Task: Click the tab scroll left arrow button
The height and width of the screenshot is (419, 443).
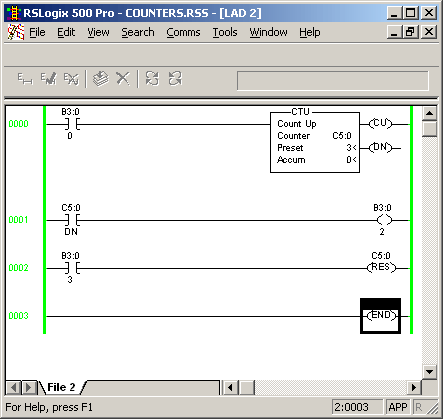Action: pyautogui.click(x=13, y=387)
